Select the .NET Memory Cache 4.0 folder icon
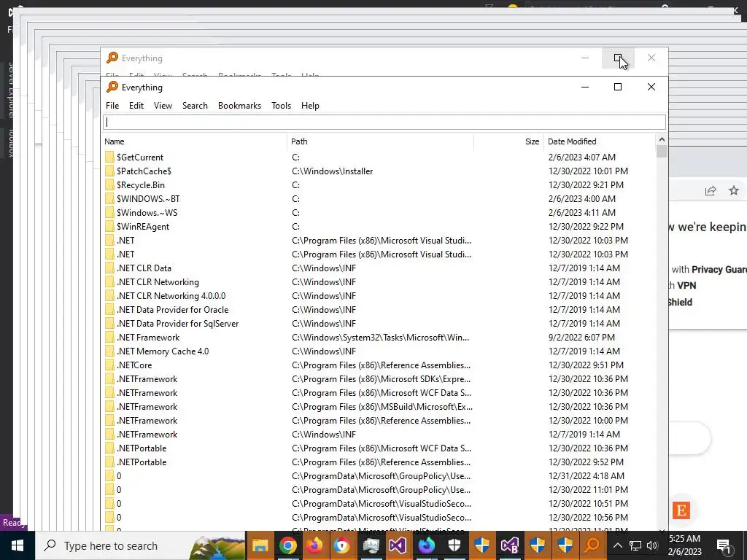This screenshot has width=747, height=560. coord(109,351)
